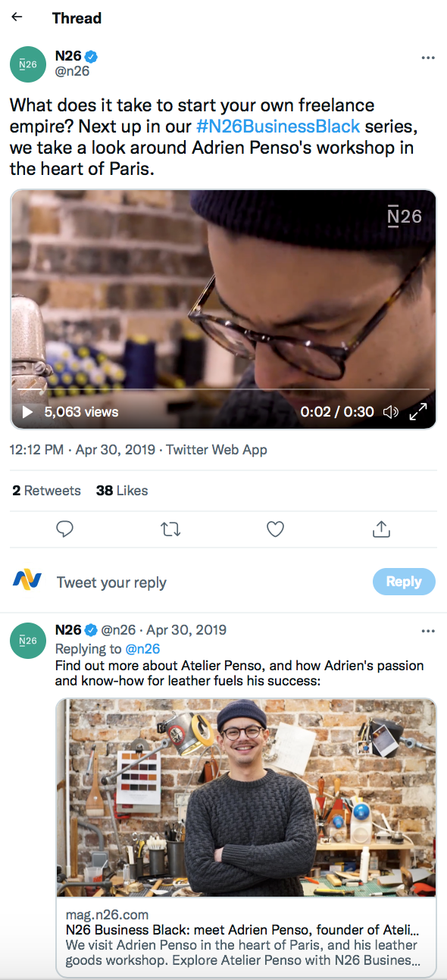Expand the video to fullscreen
This screenshot has height=980, width=447.
point(418,411)
